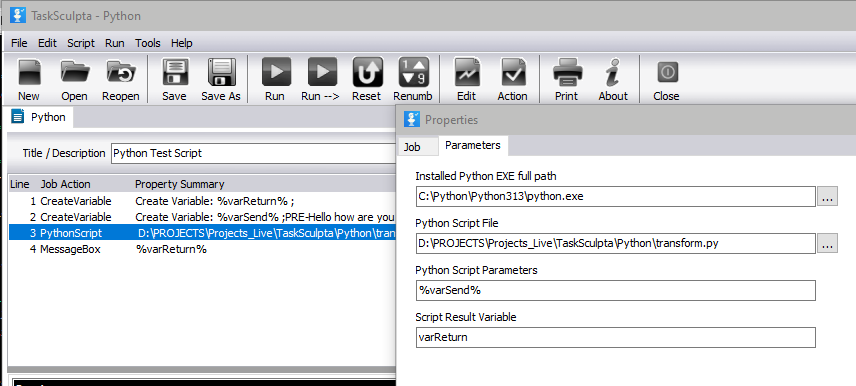Browse for the Python EXE path
The width and height of the screenshot is (856, 386).
827,197
